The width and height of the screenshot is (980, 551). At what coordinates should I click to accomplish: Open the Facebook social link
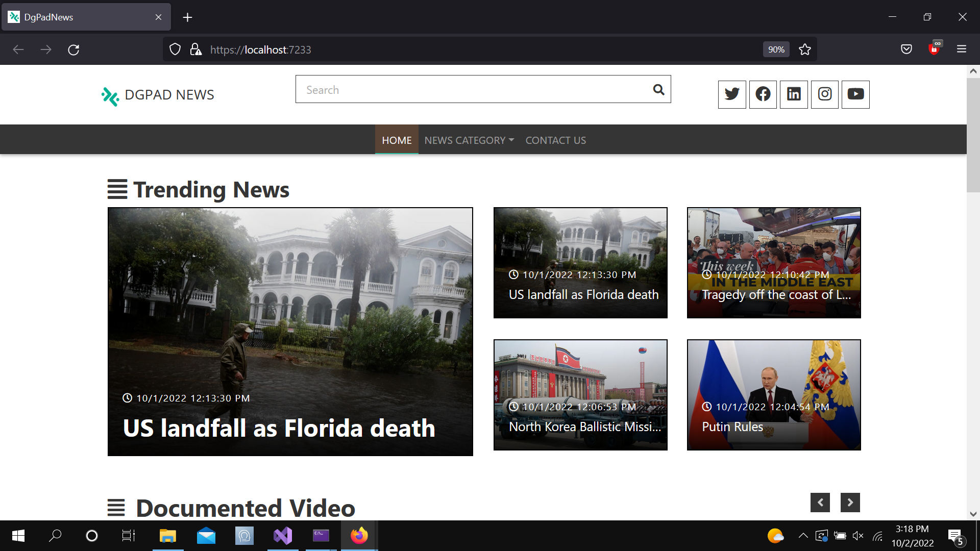coord(763,94)
